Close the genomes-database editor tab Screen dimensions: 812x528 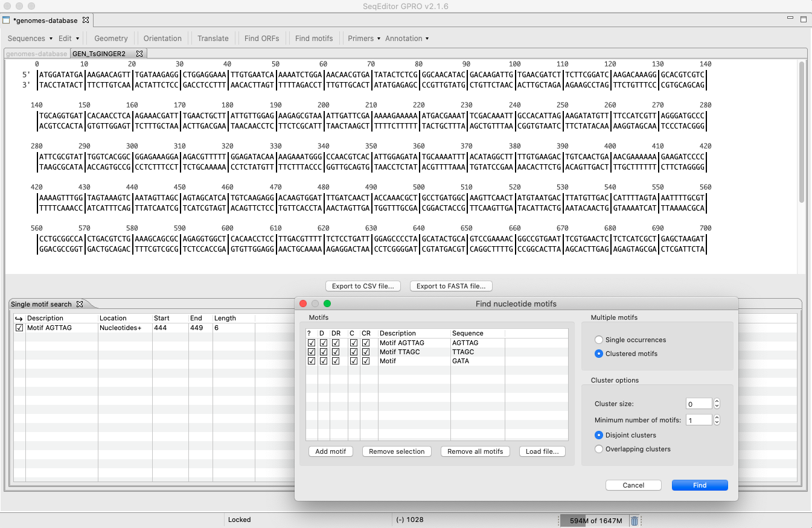[86, 20]
